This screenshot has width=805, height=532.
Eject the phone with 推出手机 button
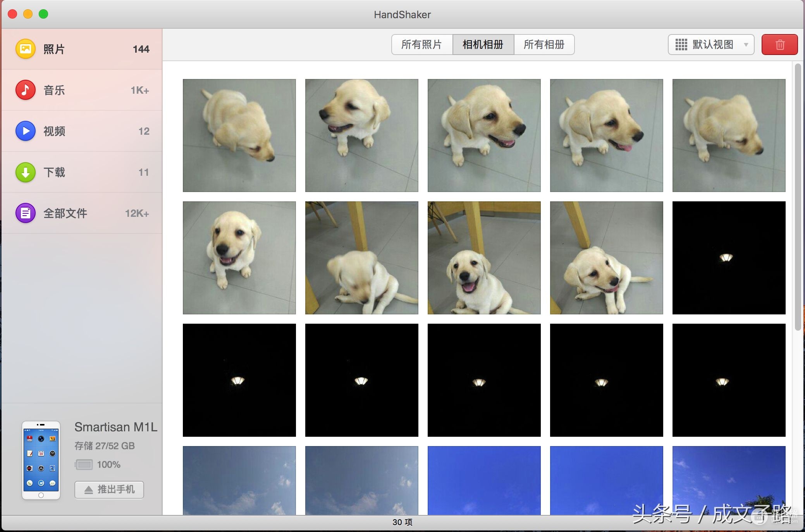pos(109,490)
